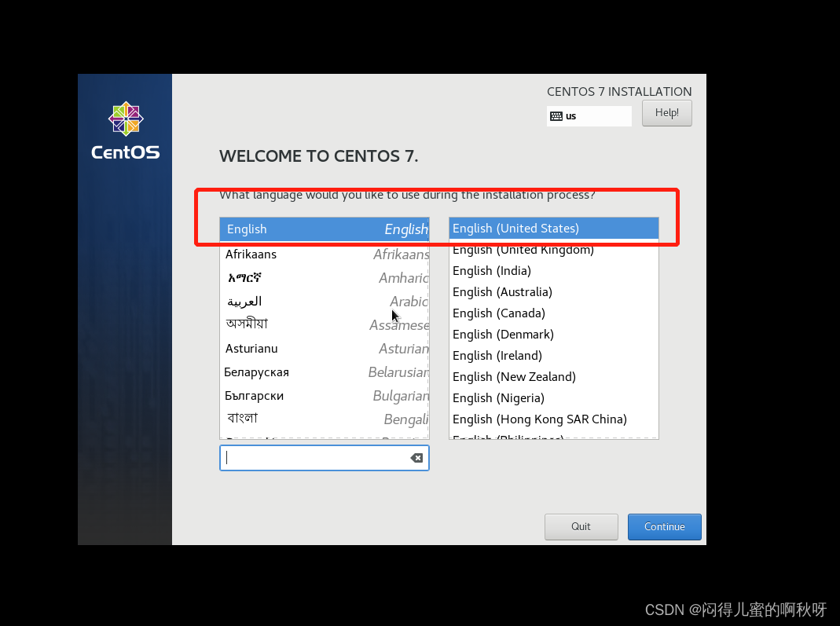Select the Amharic language row

[324, 278]
